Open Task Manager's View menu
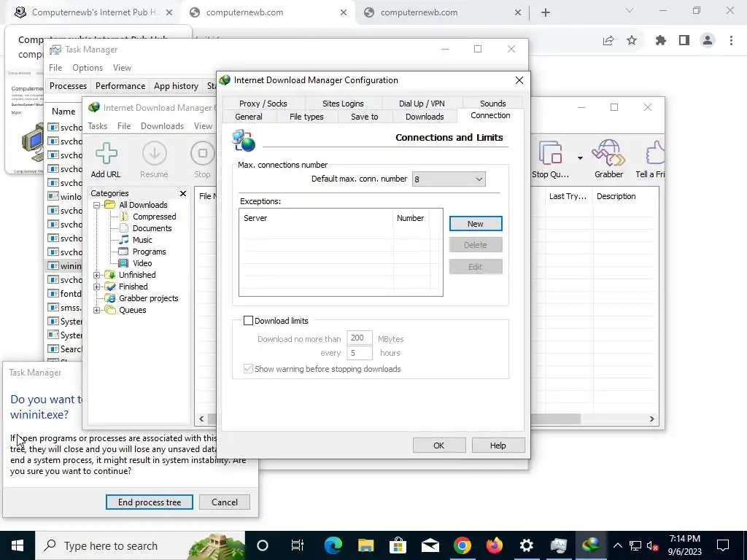747x560 pixels. pos(122,68)
